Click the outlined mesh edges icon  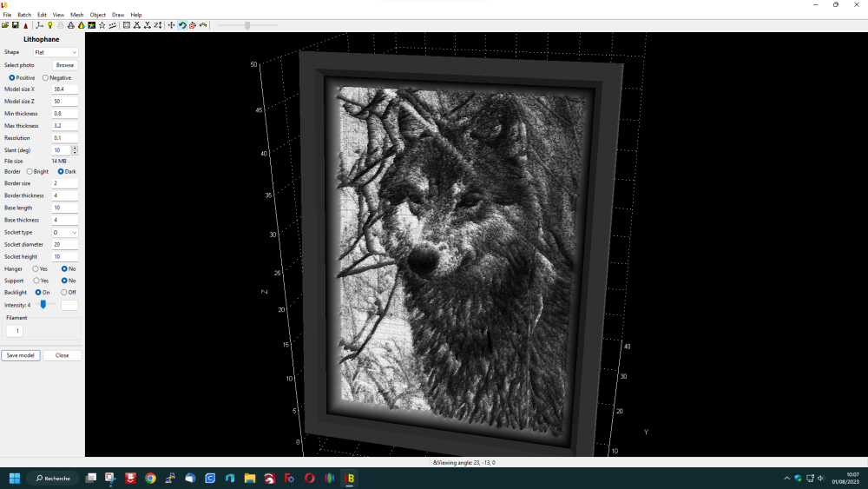[x=71, y=25]
